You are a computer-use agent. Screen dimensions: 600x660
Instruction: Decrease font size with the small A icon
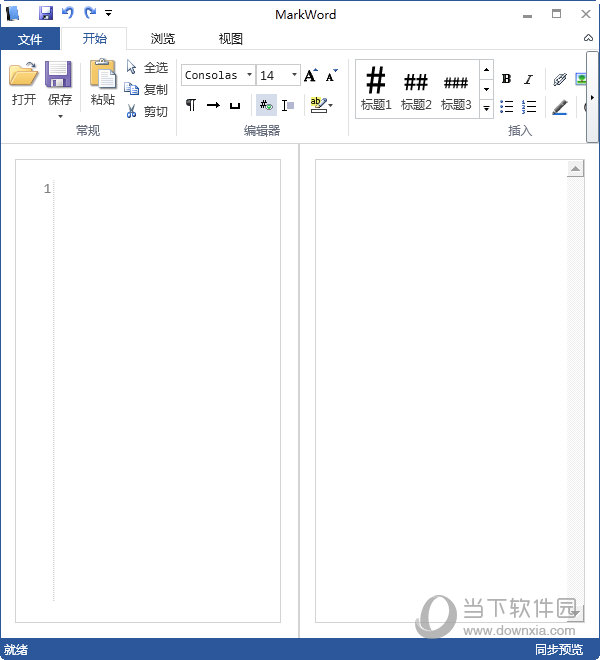click(x=331, y=76)
